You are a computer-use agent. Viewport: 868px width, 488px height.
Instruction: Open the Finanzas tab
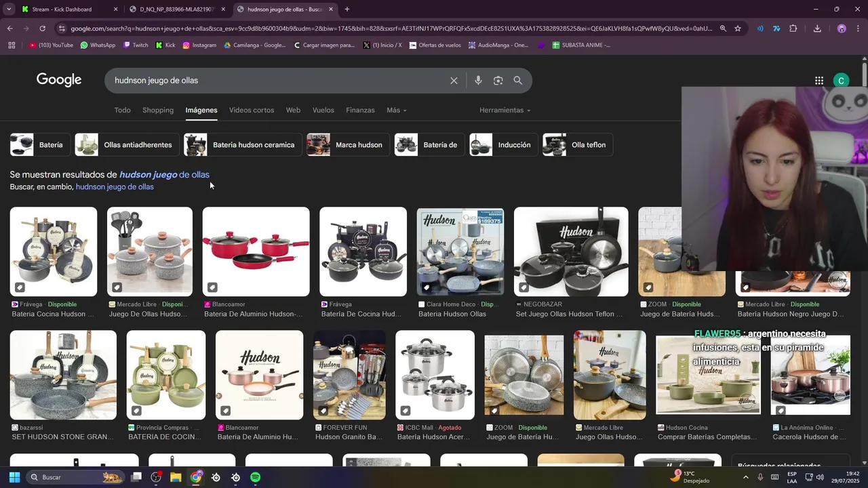click(x=360, y=110)
